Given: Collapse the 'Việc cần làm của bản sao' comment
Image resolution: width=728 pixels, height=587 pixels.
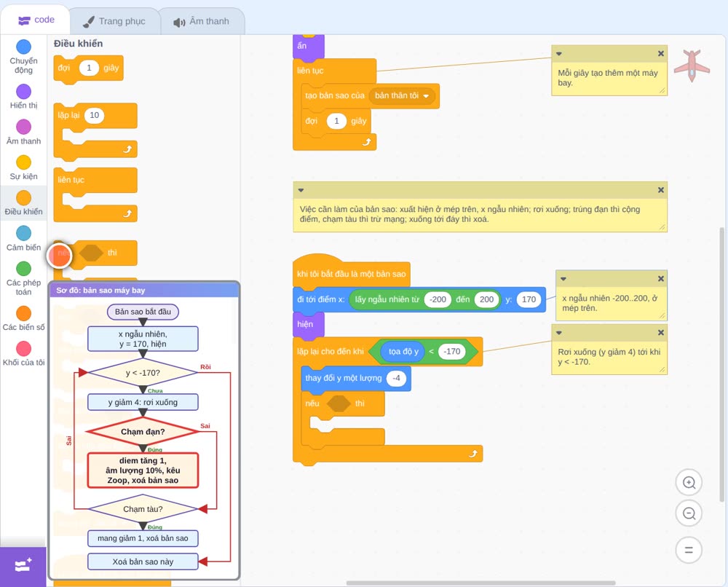Looking at the screenshot, I should [301, 190].
